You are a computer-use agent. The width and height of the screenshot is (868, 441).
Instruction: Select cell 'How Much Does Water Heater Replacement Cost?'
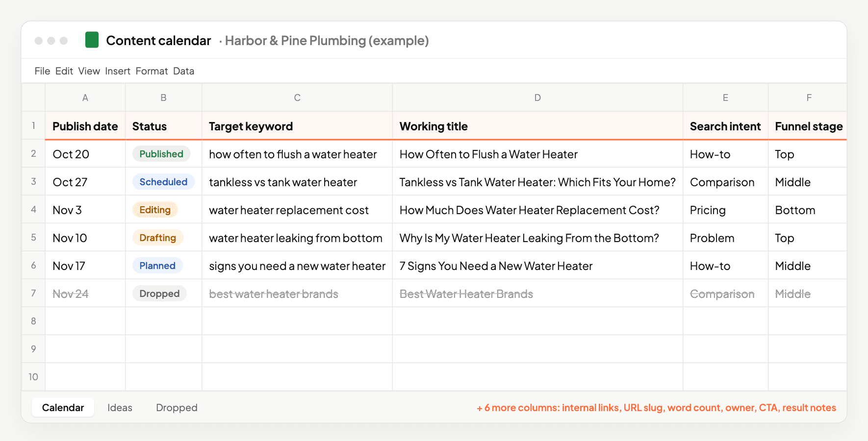[537, 210]
